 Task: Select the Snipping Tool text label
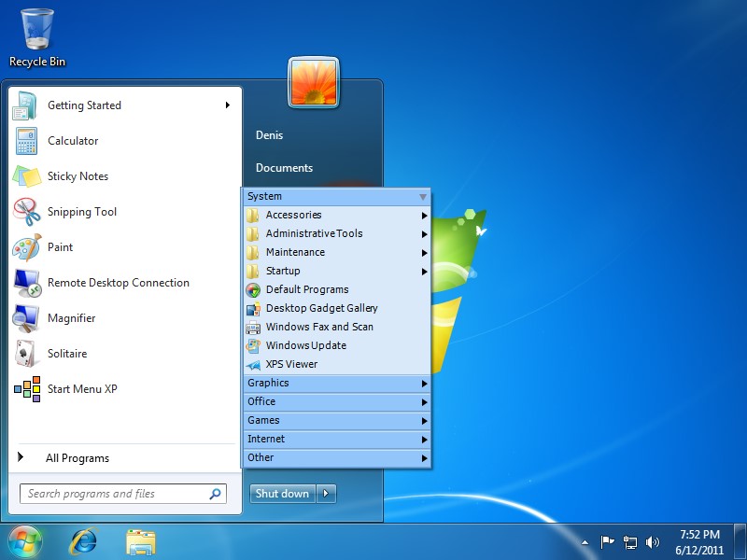[x=82, y=212]
